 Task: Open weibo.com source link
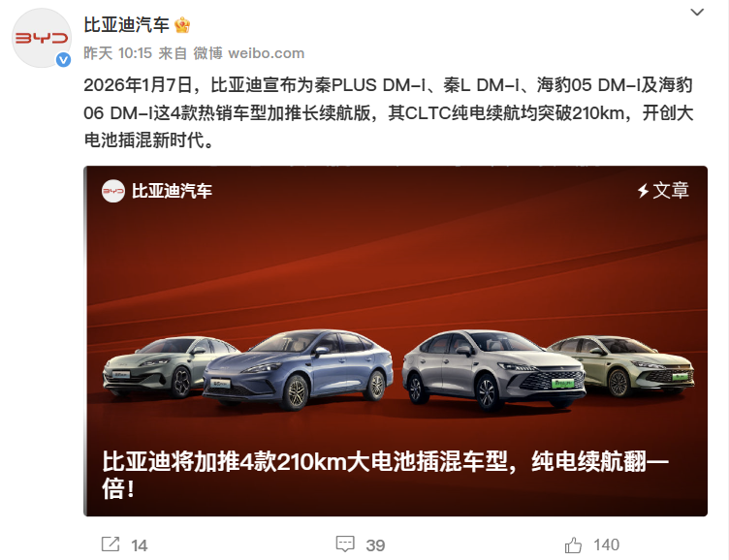266,53
